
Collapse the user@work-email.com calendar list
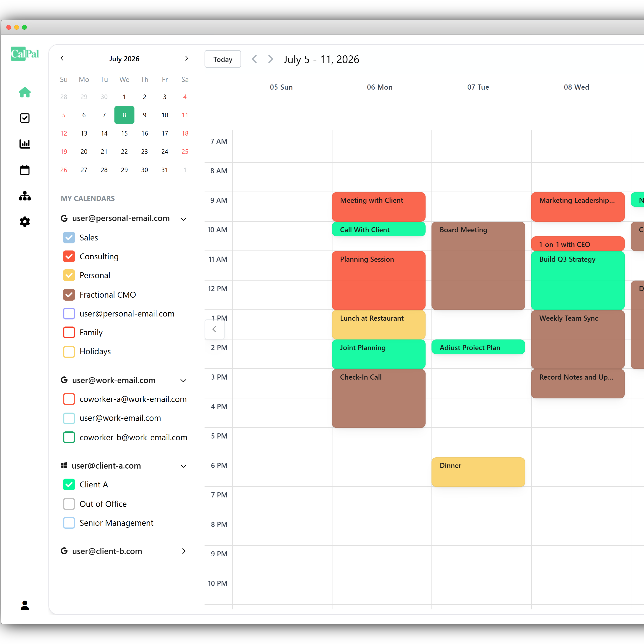(183, 380)
